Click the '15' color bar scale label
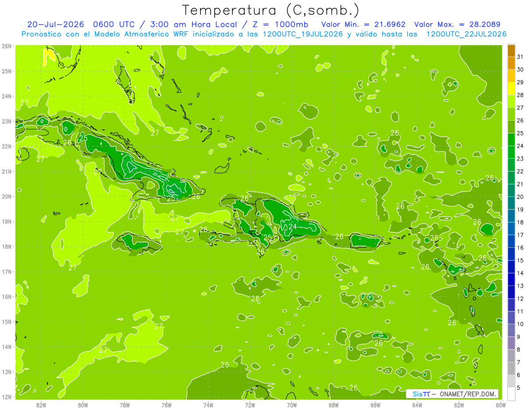This screenshot has width=532, height=411. click(x=520, y=260)
